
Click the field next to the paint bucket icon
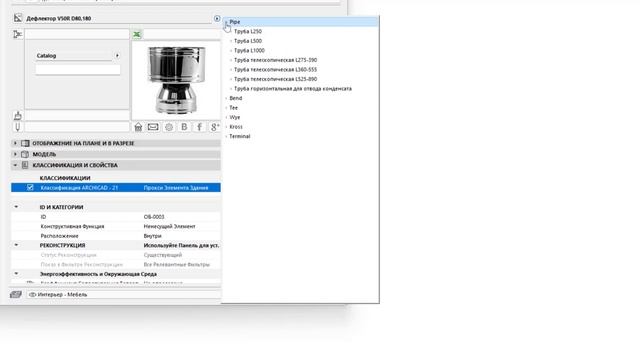click(x=77, y=116)
